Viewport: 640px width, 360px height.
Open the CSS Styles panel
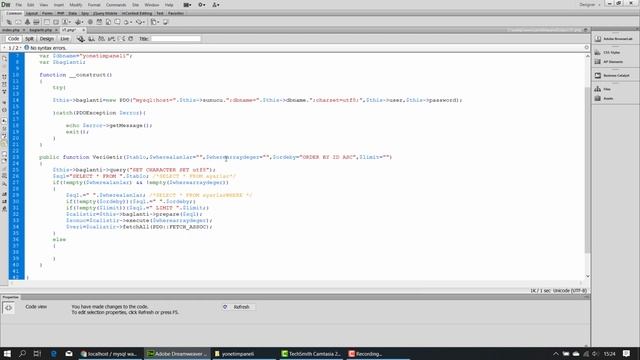point(608,52)
